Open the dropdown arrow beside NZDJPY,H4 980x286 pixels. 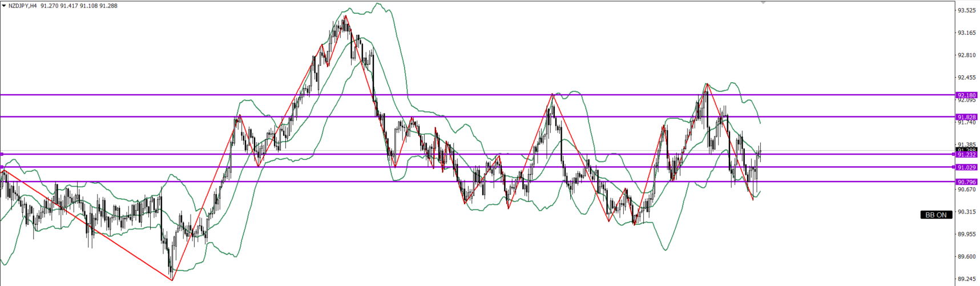tap(4, 6)
